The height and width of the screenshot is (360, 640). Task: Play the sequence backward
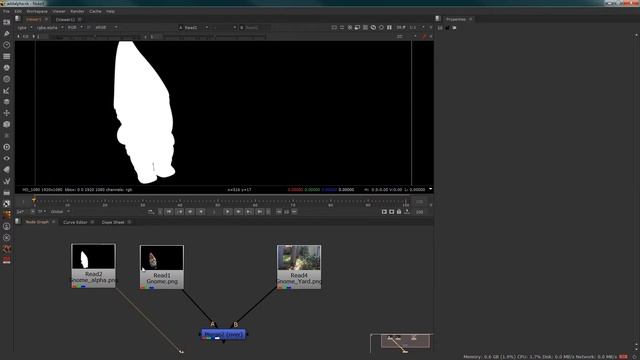click(x=201, y=211)
